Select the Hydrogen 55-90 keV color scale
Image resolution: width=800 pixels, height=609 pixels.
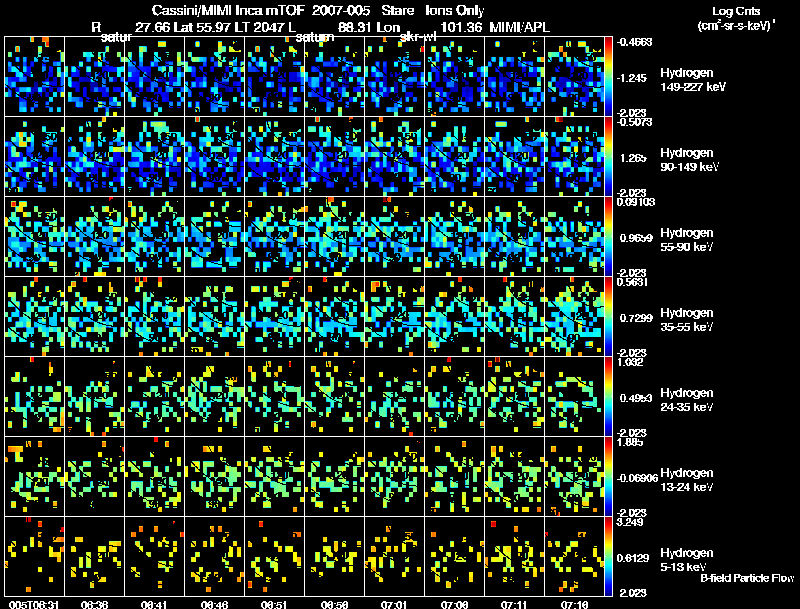[608, 237]
